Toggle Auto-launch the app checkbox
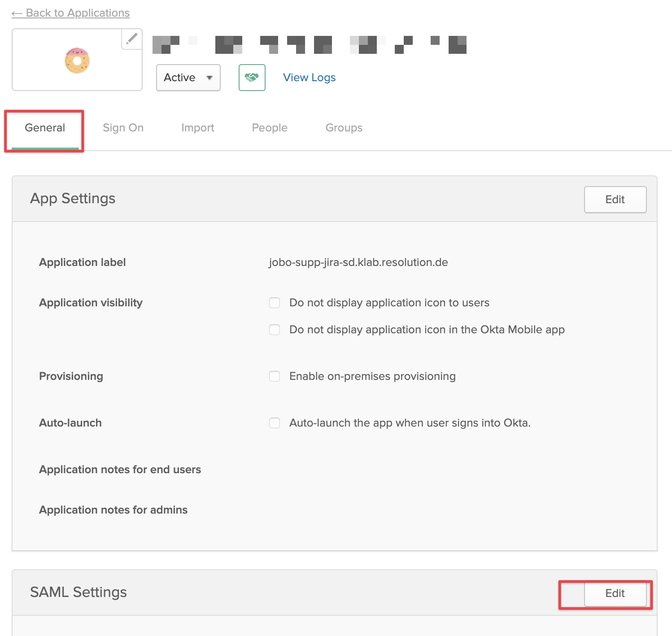The height and width of the screenshot is (636, 672). pyautogui.click(x=275, y=423)
